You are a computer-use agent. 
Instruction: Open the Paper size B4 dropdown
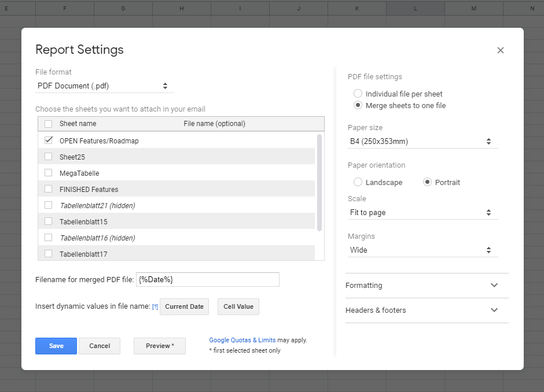(x=422, y=142)
